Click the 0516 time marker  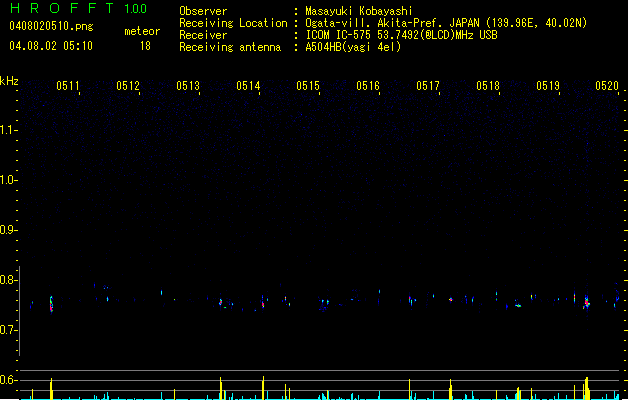(x=368, y=86)
